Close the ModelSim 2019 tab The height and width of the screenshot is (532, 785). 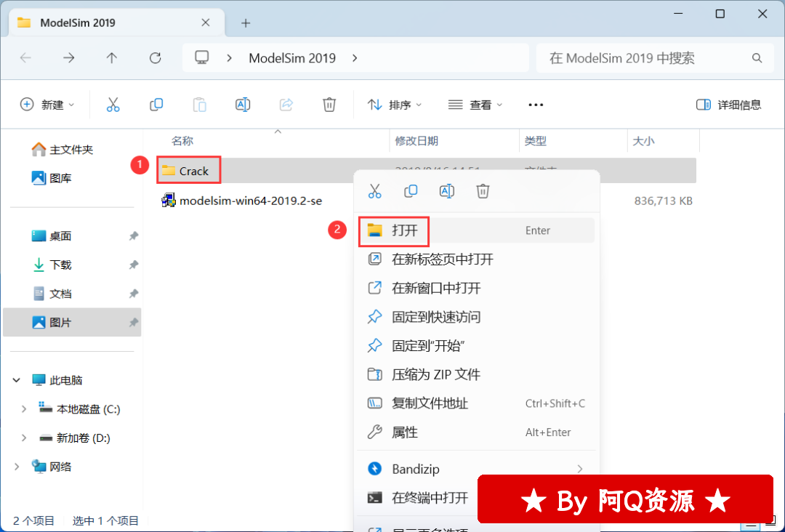click(x=206, y=23)
